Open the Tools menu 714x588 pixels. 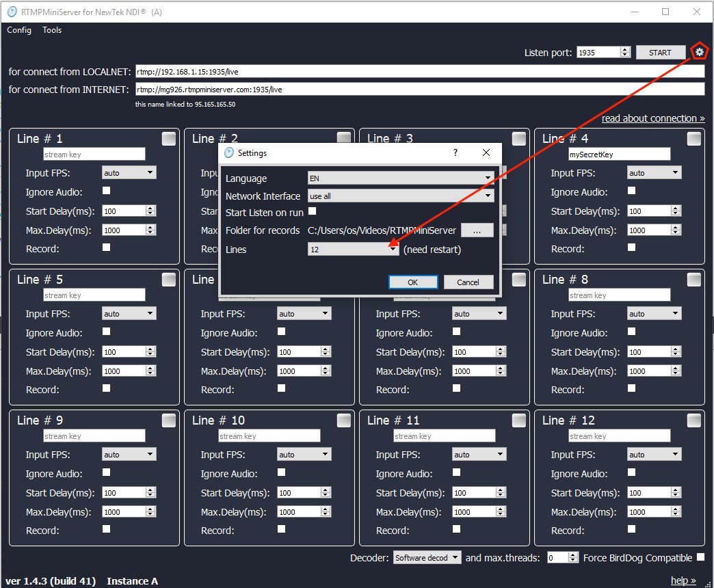52,30
